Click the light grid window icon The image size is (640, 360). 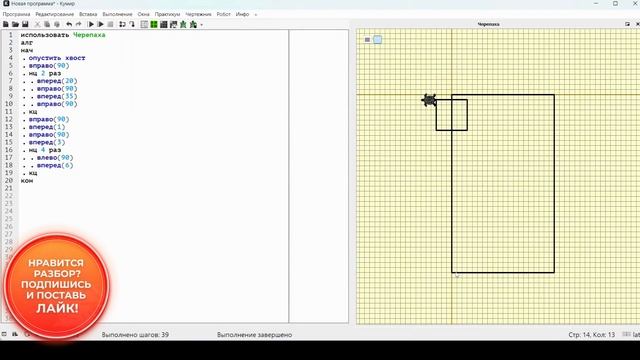point(144,24)
